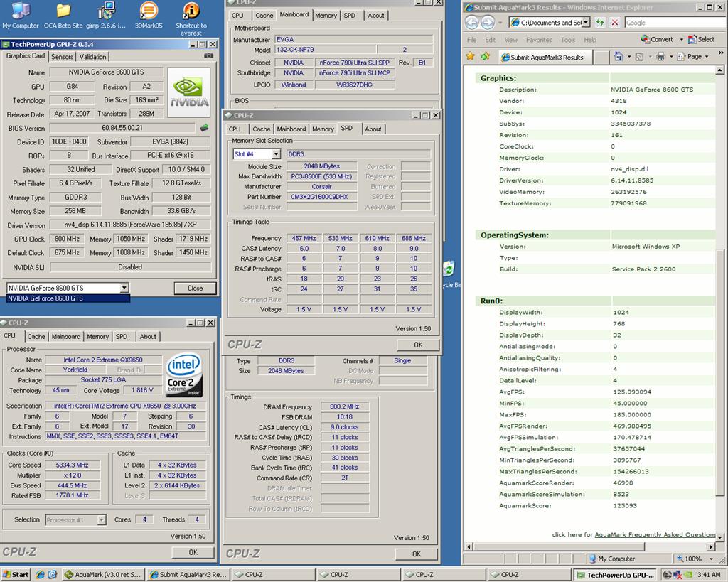Click the Home icon in IE toolbar

619,56
